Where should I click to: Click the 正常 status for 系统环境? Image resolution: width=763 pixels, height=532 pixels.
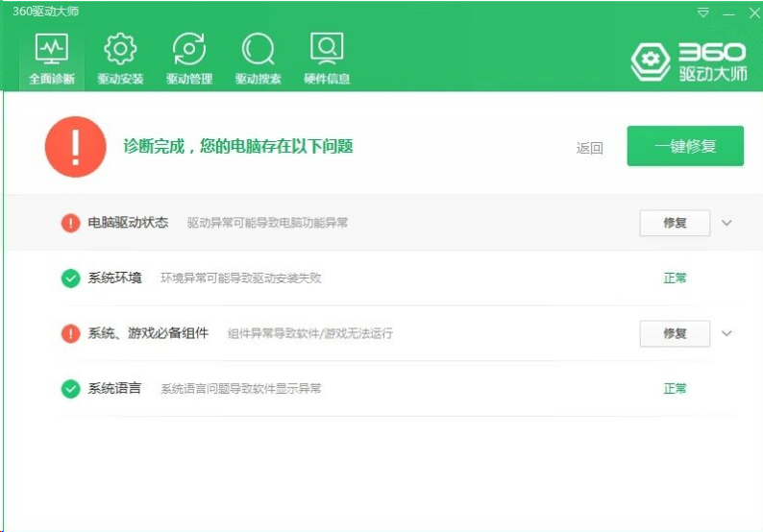tap(675, 278)
